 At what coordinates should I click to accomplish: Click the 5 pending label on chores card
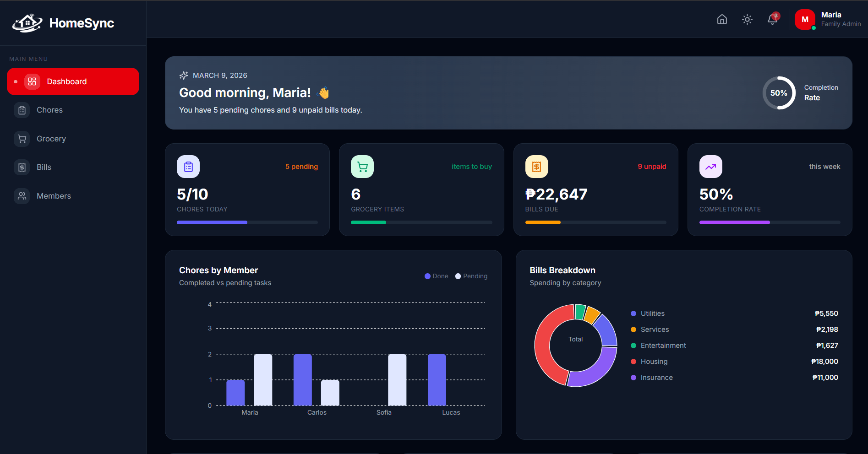[301, 166]
